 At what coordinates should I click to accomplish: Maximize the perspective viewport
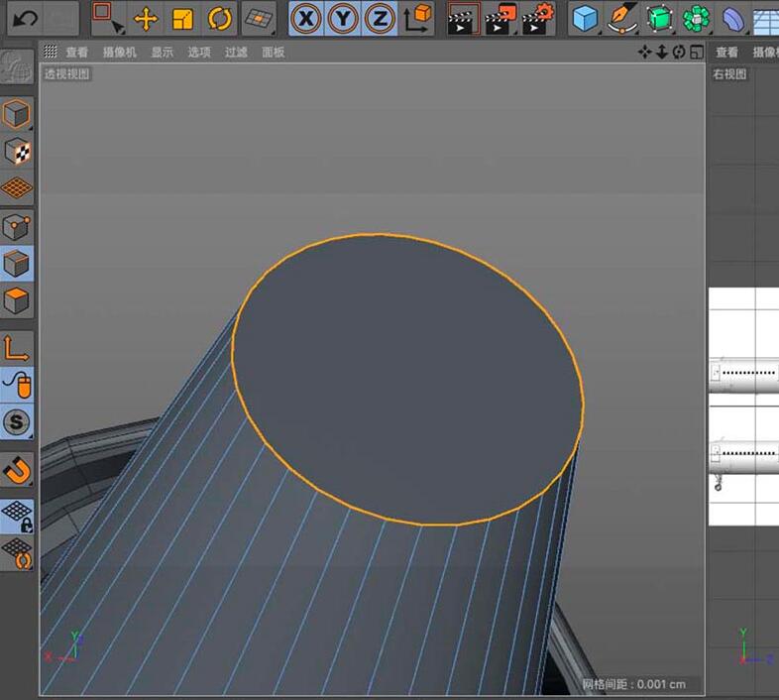[x=697, y=52]
